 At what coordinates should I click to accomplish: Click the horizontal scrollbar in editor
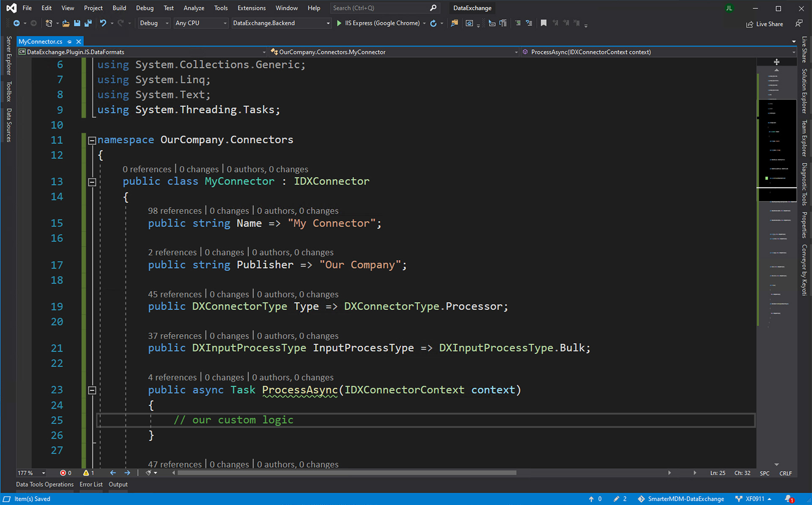[x=347, y=473]
